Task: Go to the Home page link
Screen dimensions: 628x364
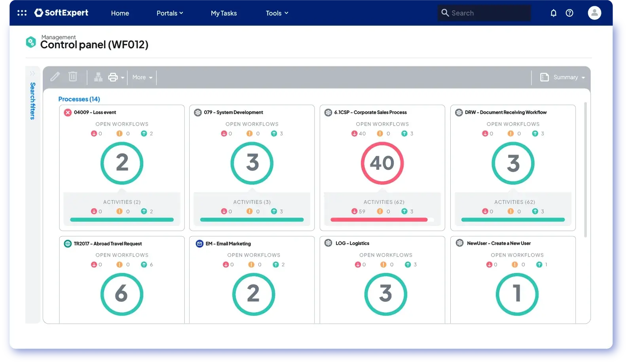Action: [120, 13]
